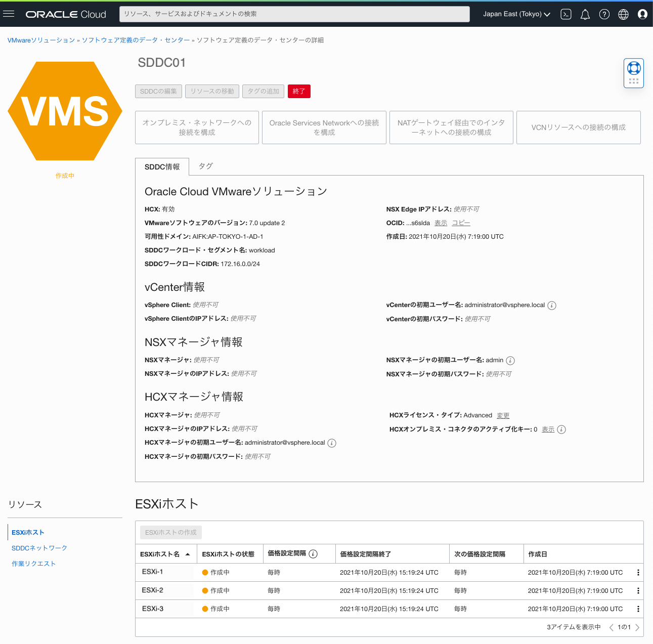Open the ESXi-2 host link
Image resolution: width=653 pixels, height=644 pixels.
tap(152, 590)
